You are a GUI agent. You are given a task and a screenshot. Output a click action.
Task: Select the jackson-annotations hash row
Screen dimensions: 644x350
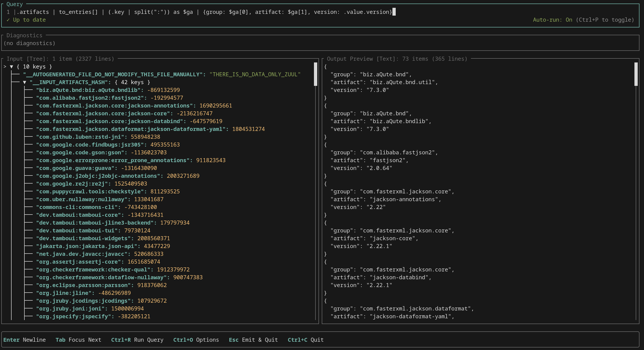point(134,106)
